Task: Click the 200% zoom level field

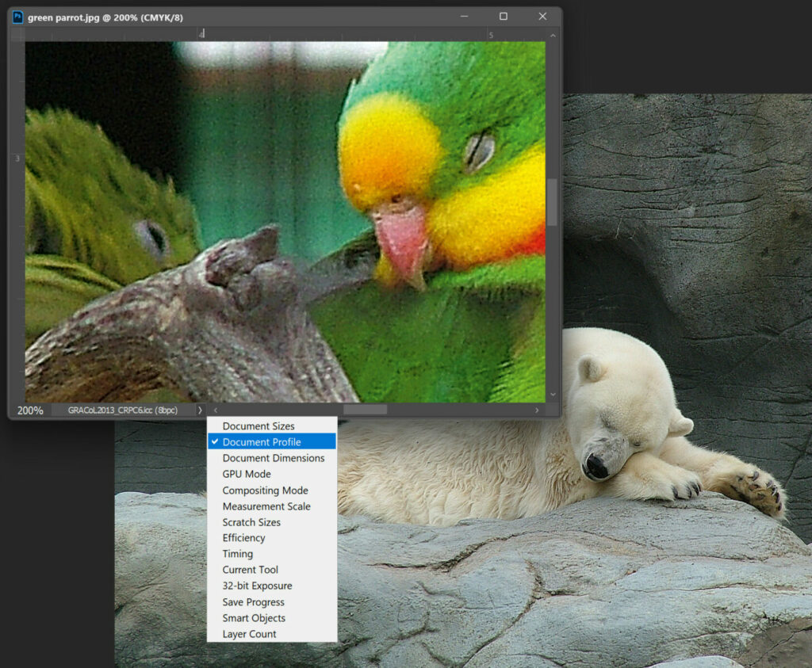Action: coord(30,410)
